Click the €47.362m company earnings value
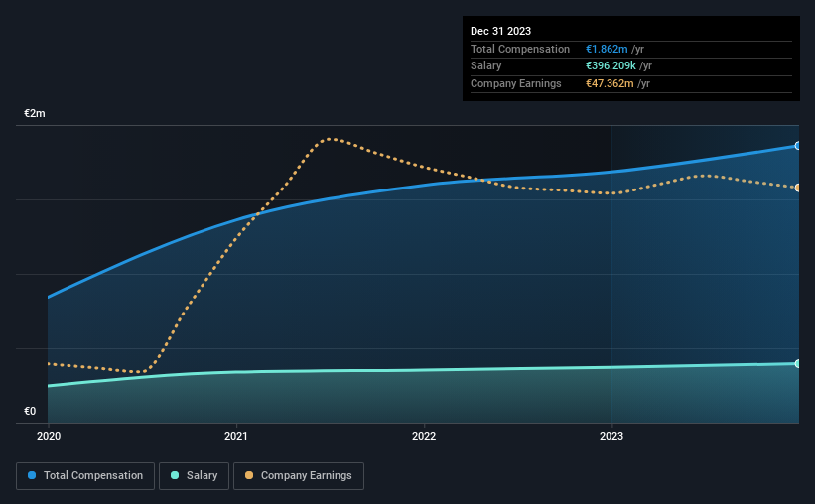The image size is (815, 504). [610, 83]
